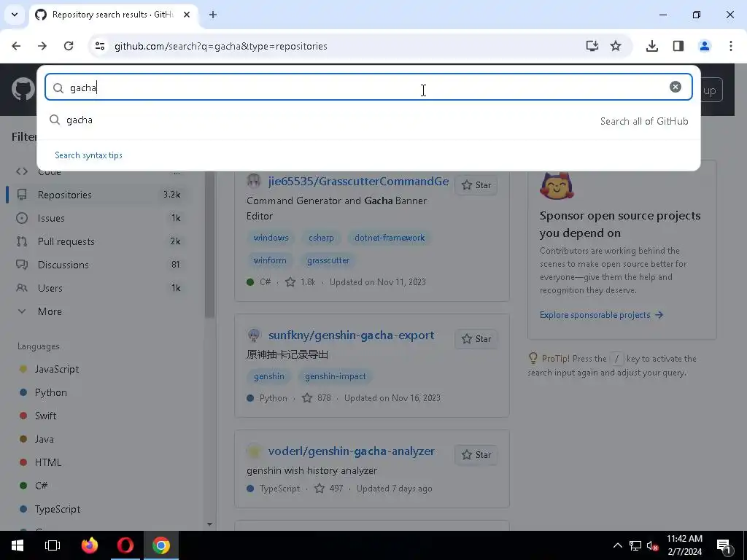Select the gacha search suggestion row
The width and height of the screenshot is (747, 560).
tap(368, 120)
